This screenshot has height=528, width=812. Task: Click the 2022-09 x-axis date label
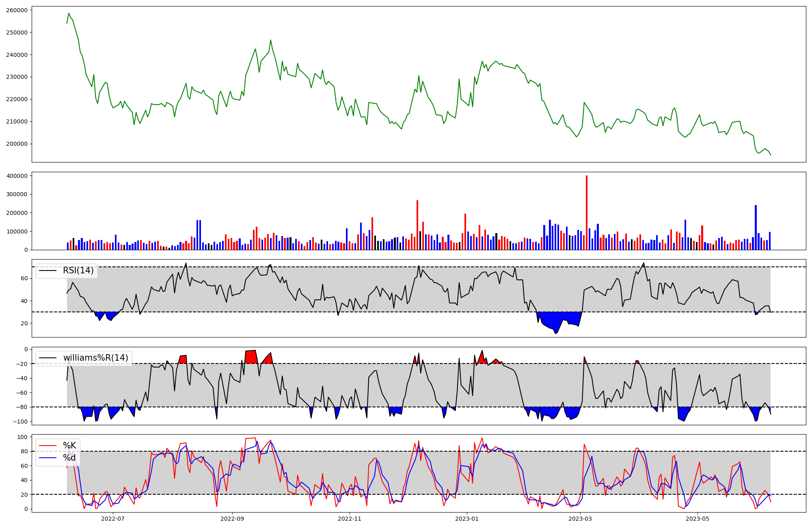[x=232, y=519]
